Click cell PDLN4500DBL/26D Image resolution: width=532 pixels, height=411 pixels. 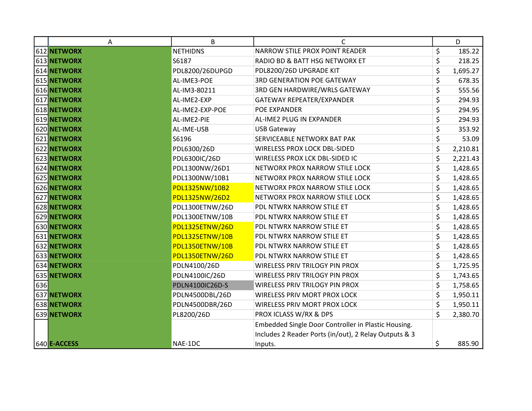213,295
